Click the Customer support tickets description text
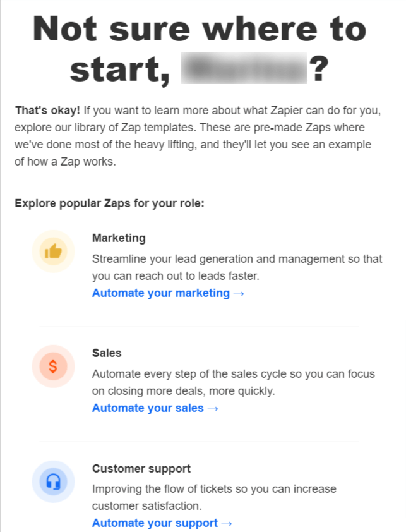Image resolution: width=406 pixels, height=532 pixels. (x=214, y=497)
